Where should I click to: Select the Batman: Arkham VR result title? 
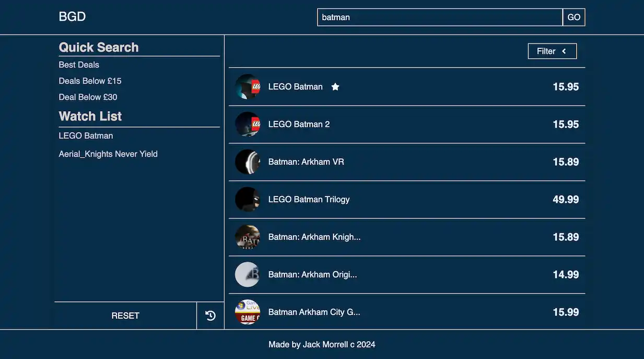coord(306,162)
